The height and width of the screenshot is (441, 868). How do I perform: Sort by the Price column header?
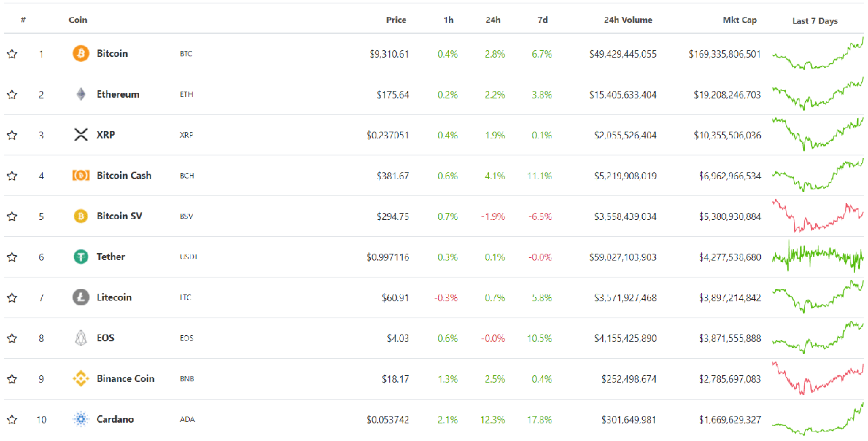(396, 20)
